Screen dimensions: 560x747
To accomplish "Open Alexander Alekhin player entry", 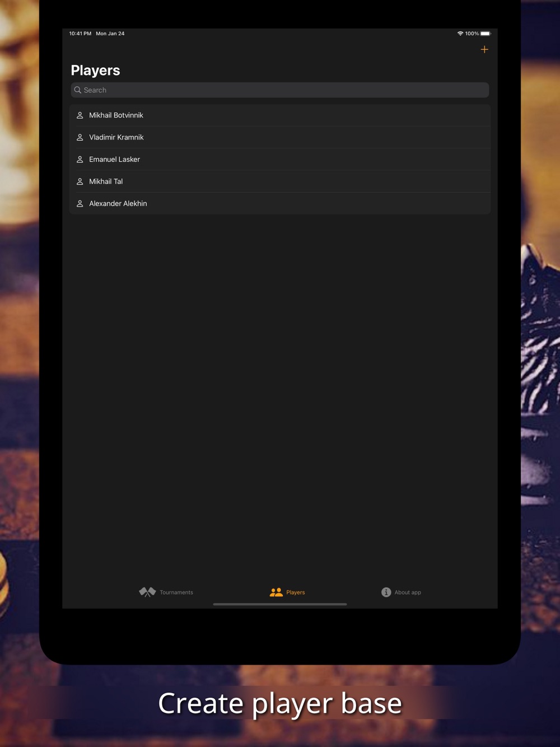I will pos(280,203).
